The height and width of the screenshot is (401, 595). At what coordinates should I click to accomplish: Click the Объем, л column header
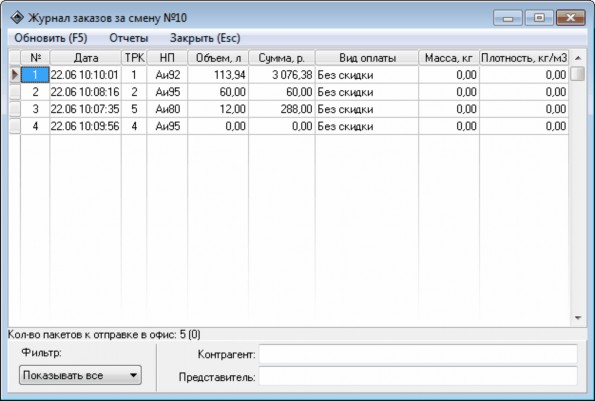tap(218, 58)
